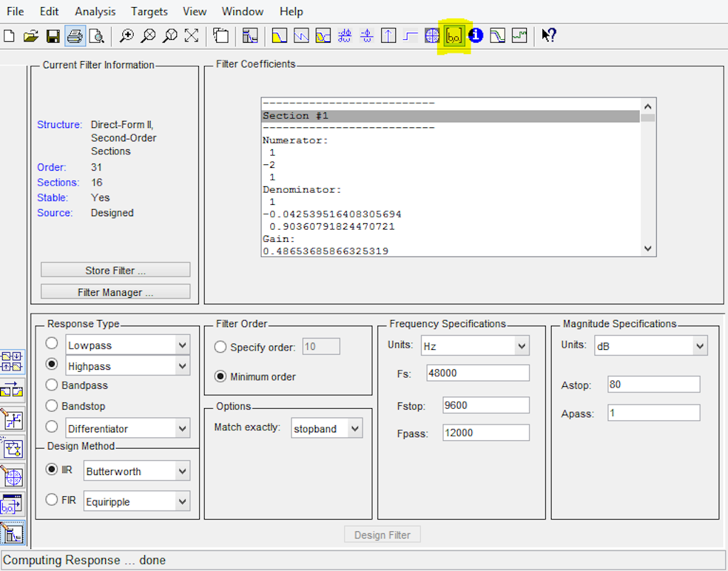Open the Equiripple FIR method dropdown
The height and width of the screenshot is (571, 728).
point(183,502)
